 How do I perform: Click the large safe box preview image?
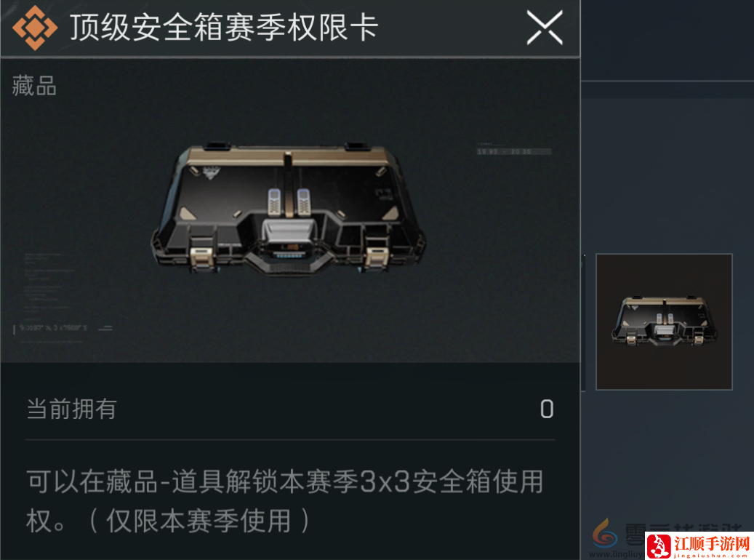(289, 211)
